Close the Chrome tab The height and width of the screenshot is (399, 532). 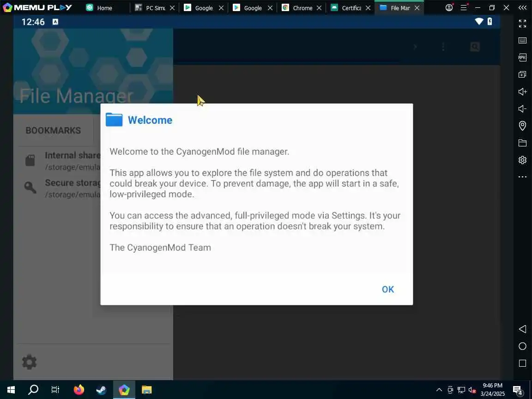(x=319, y=8)
